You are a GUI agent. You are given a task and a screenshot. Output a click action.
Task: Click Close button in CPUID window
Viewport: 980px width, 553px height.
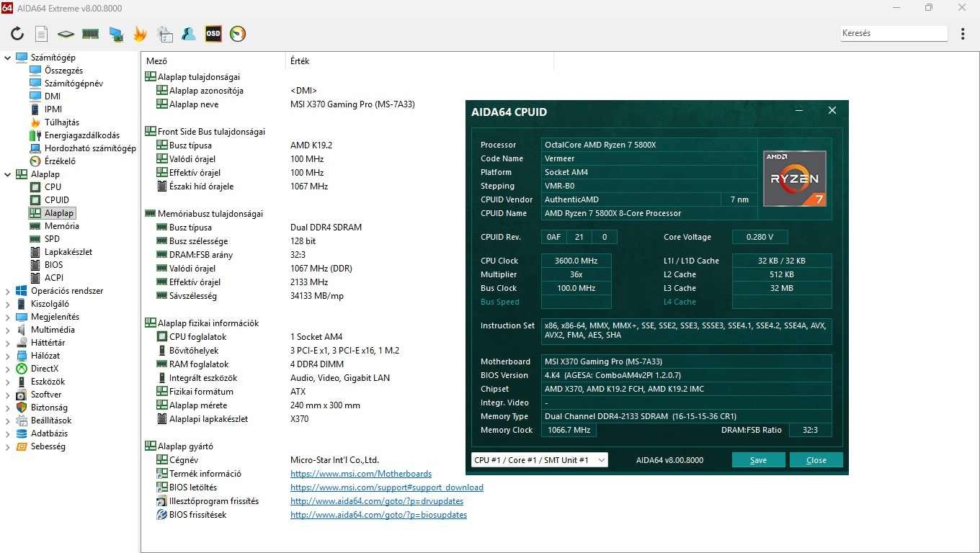pos(816,460)
